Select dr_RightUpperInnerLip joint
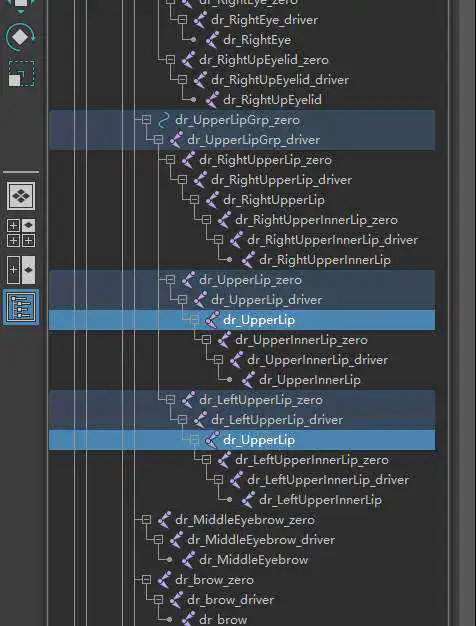476x626 pixels. (325, 260)
